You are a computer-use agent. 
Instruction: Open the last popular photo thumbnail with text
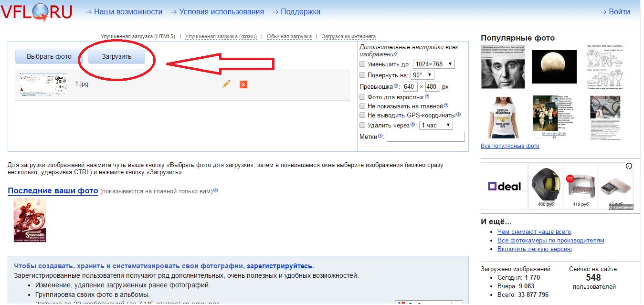coord(605,118)
